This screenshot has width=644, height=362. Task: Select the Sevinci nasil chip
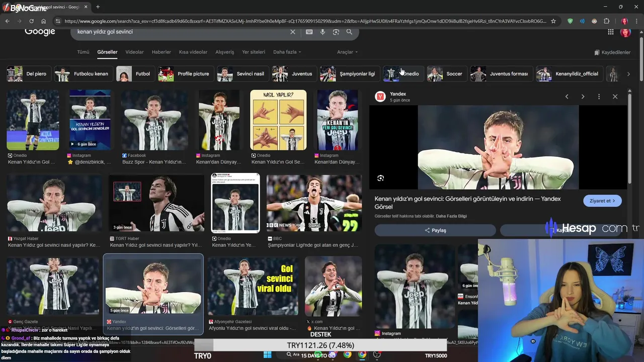243,74
